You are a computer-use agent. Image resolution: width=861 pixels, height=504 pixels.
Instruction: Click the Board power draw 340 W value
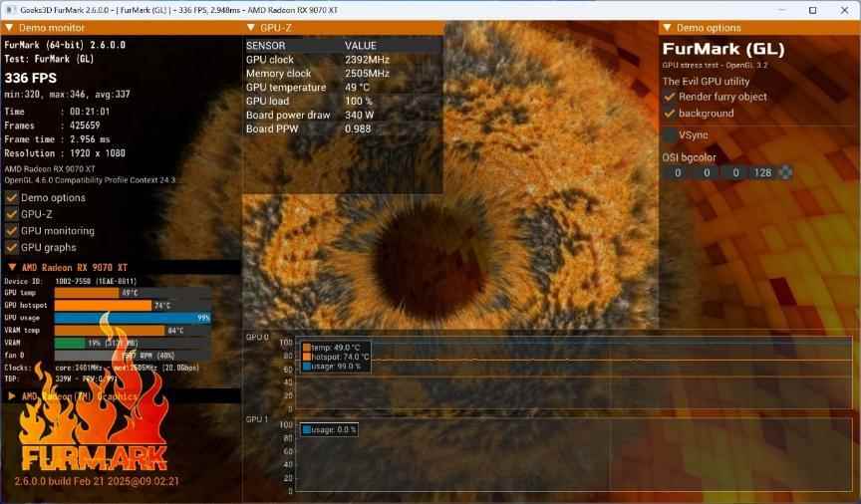pyautogui.click(x=359, y=116)
